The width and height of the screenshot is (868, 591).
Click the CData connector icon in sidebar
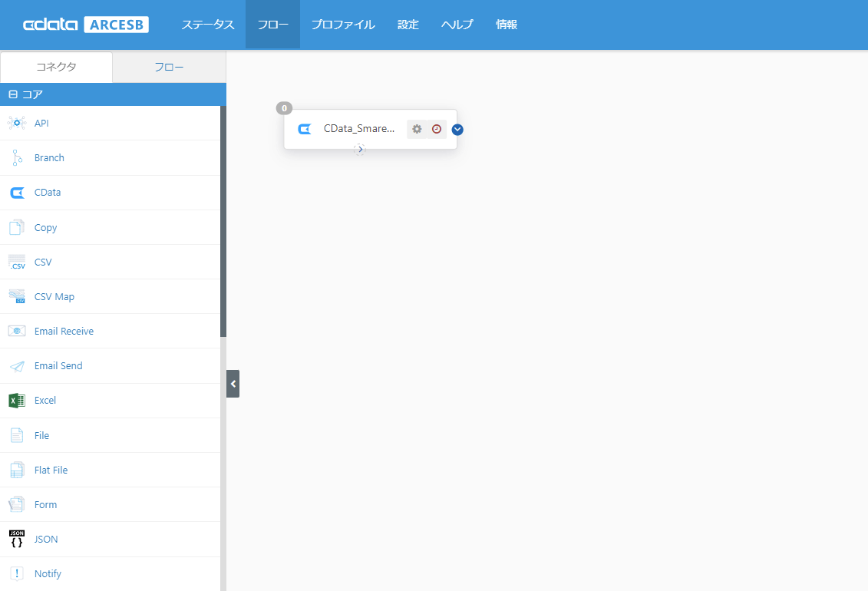coord(17,193)
